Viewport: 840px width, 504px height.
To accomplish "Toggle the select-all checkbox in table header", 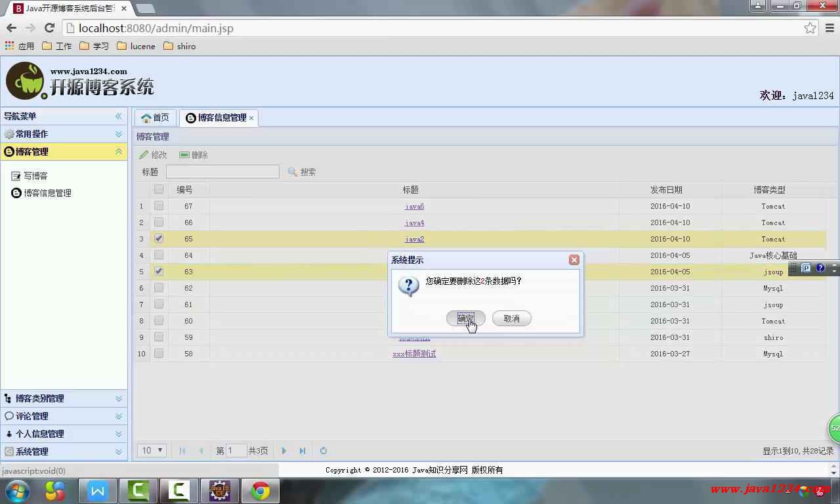I will [159, 189].
